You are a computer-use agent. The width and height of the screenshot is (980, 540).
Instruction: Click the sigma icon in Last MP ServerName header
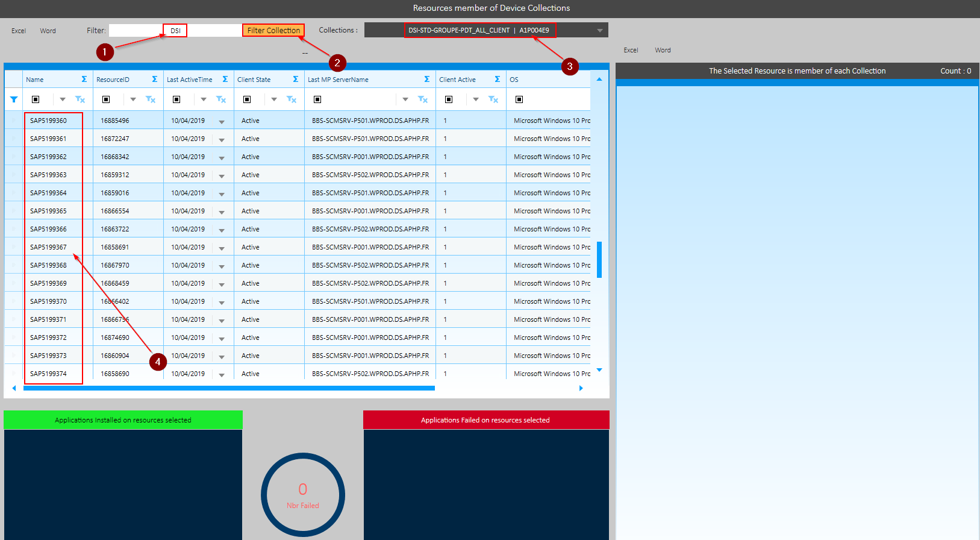(x=427, y=79)
